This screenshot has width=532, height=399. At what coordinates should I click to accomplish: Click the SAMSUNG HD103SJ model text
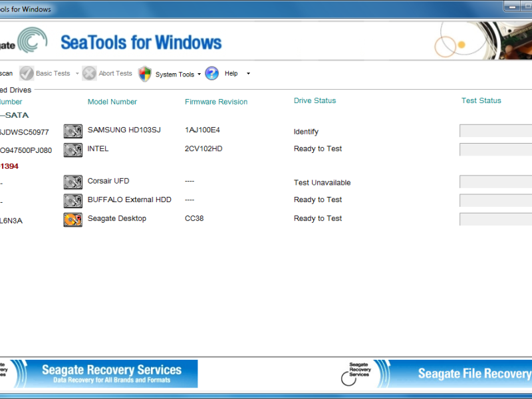[x=124, y=130]
